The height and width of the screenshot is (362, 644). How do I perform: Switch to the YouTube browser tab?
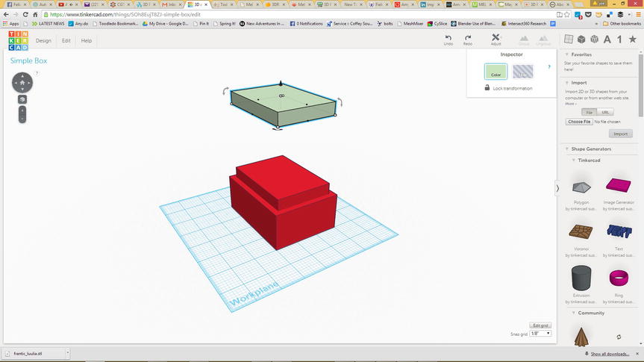[68, 4]
